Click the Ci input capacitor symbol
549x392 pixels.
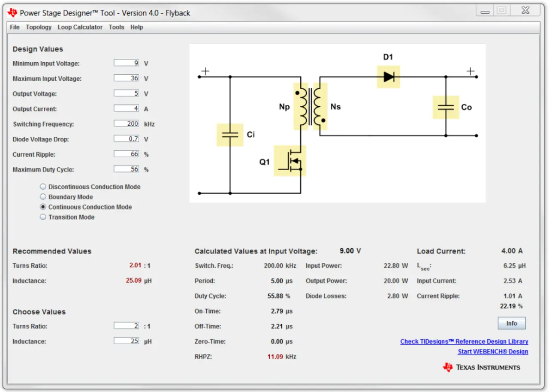tap(229, 135)
